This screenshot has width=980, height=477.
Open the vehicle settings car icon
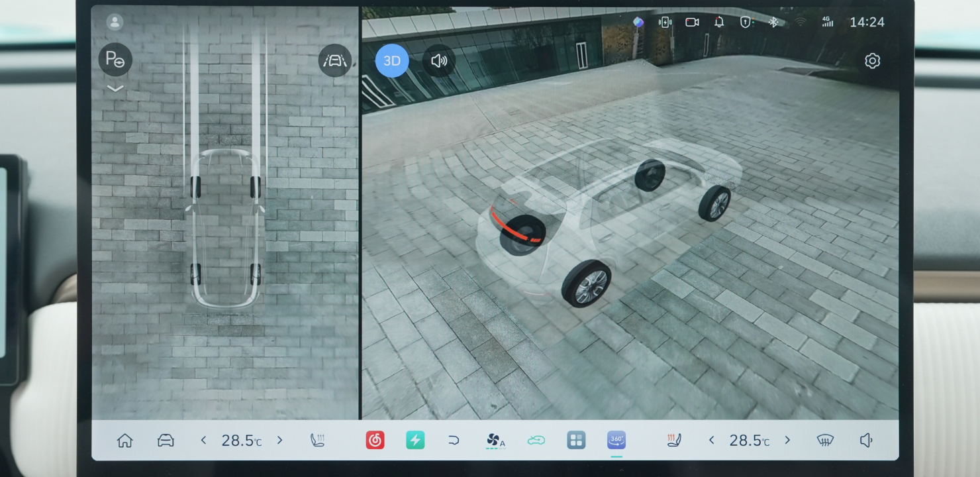coord(166,441)
